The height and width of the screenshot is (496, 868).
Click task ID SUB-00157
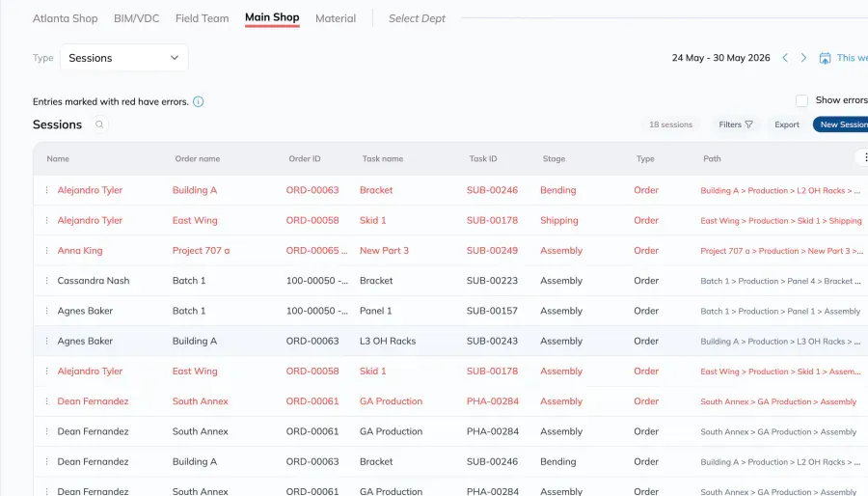(492, 311)
